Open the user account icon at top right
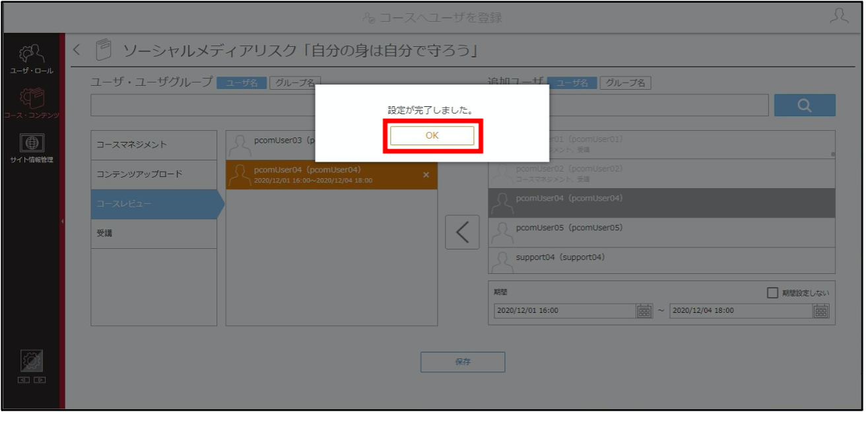Screen dimensions: 868x423 (839, 16)
